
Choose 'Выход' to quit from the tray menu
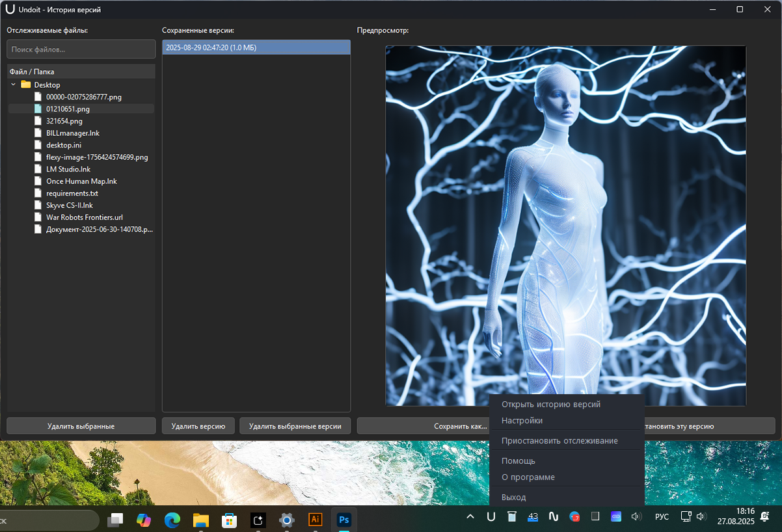[513, 498]
